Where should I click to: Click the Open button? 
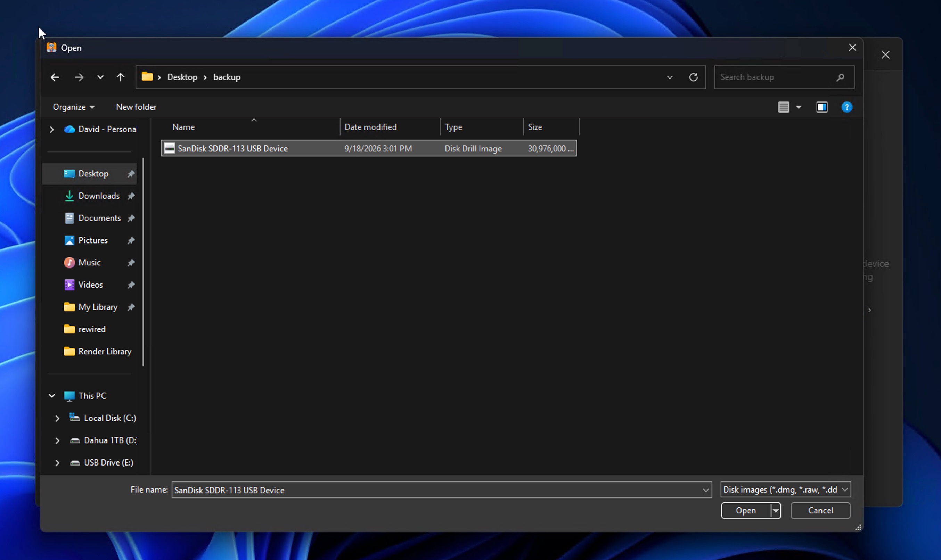pyautogui.click(x=746, y=511)
